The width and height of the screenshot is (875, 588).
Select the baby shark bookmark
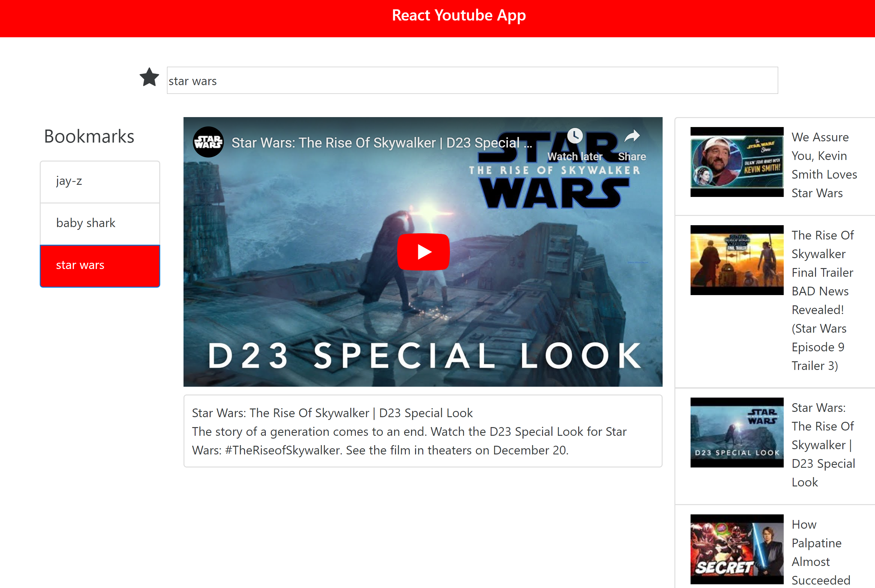[100, 224]
